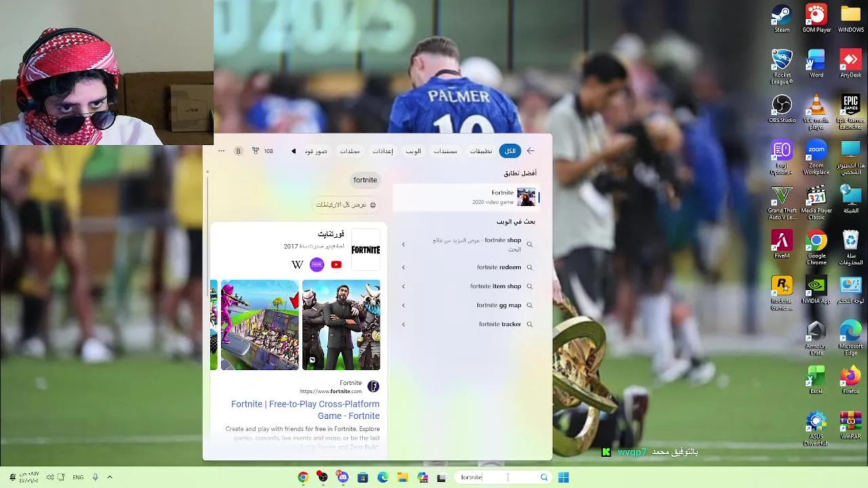Expand the fortnite redeem suggestion arrow

(x=403, y=267)
